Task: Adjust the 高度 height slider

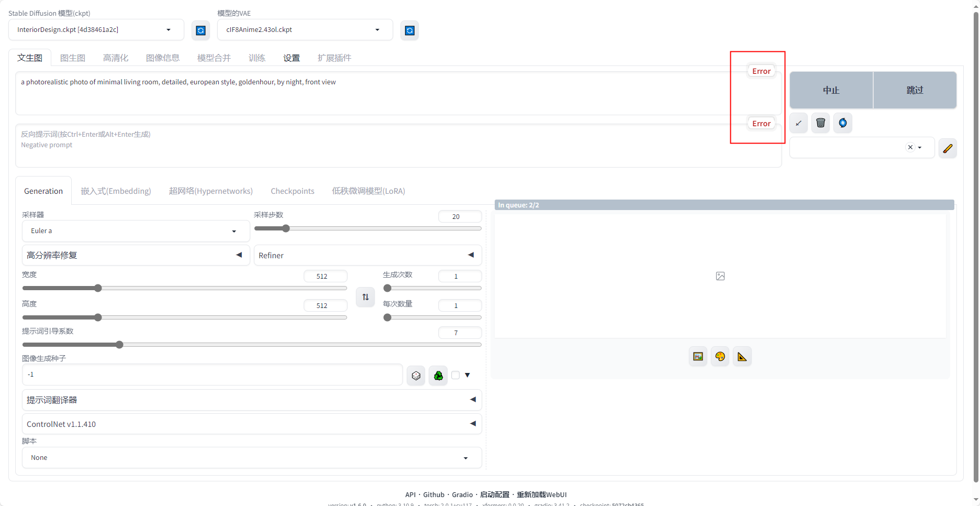Action: point(185,317)
